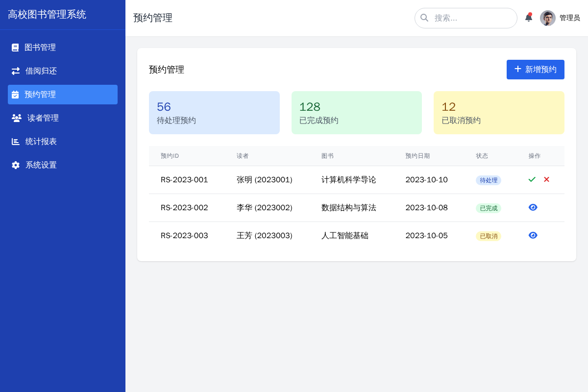
Task: Open 统计报表 chart icon
Action: tap(14, 141)
